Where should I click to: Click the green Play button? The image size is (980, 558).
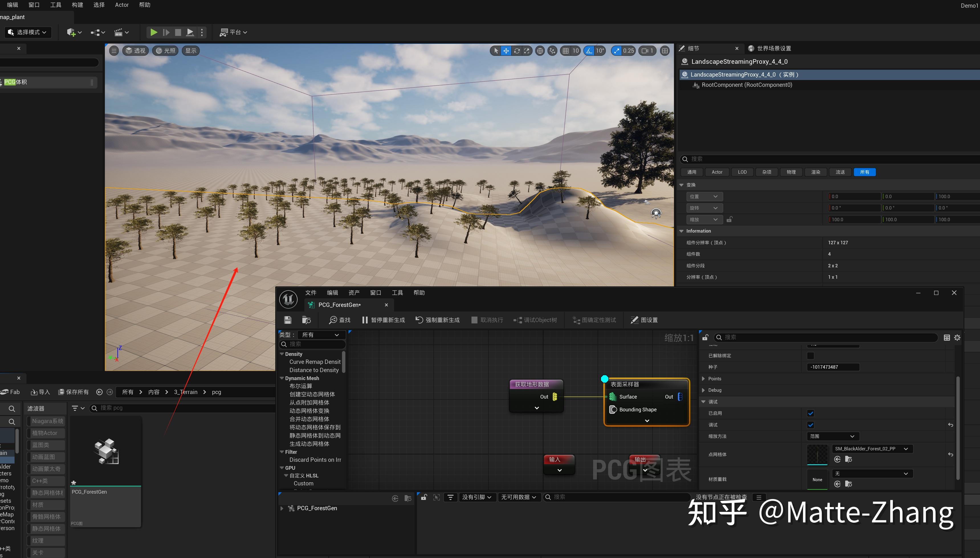[153, 32]
